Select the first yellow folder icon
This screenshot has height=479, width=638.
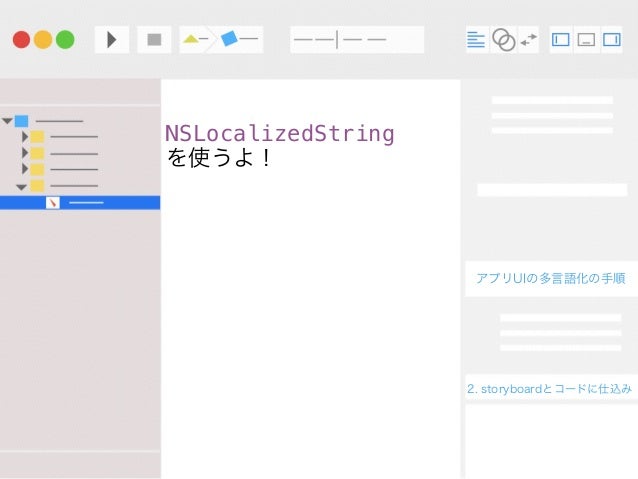click(37, 137)
